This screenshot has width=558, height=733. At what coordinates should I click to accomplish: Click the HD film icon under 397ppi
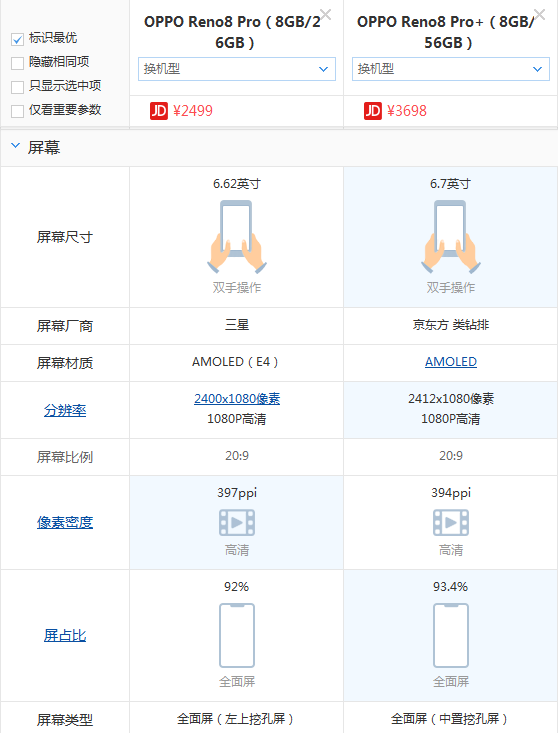[x=237, y=522]
